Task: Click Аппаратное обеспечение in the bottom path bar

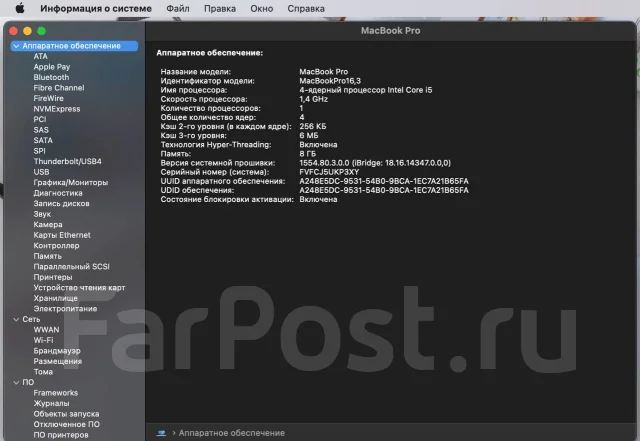Action: click(231, 433)
